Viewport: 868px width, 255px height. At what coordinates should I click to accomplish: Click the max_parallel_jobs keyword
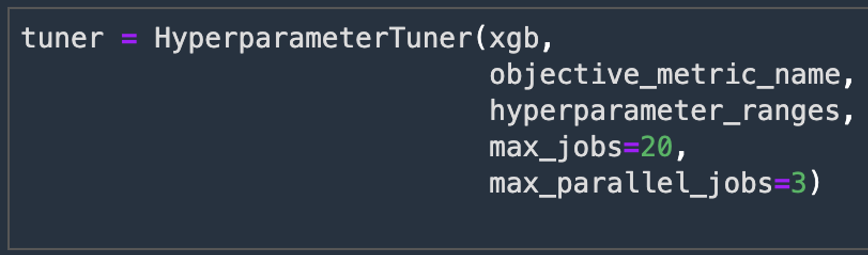(631, 184)
